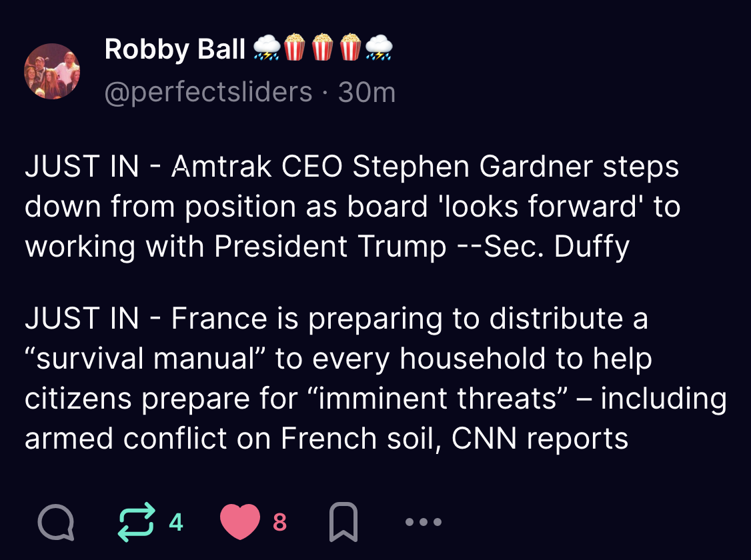The height and width of the screenshot is (560, 751).
Task: Click the last storm cloud emoji
Action: (x=379, y=49)
